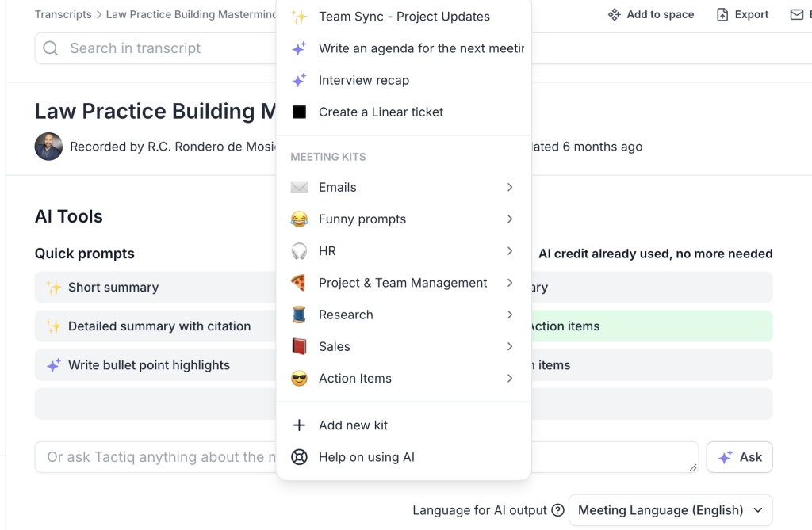
Task: Click the magnifier icon in transcript search
Action: (x=51, y=48)
